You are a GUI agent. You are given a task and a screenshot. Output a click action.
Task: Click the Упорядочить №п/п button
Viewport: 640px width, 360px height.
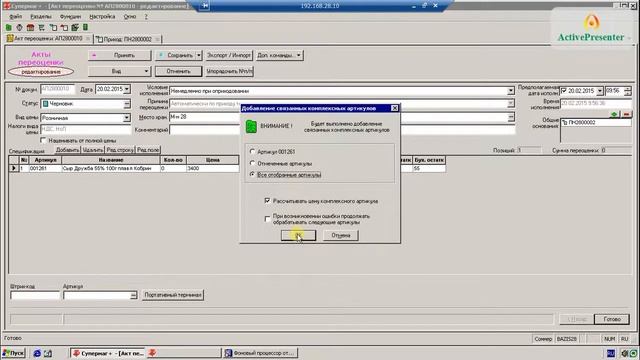tap(229, 71)
